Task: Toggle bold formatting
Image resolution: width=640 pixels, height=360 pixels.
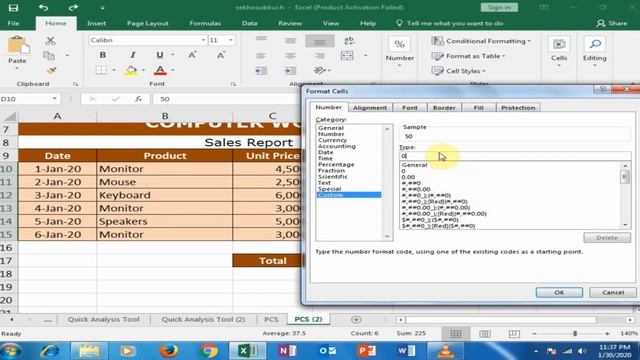Action: click(102, 55)
